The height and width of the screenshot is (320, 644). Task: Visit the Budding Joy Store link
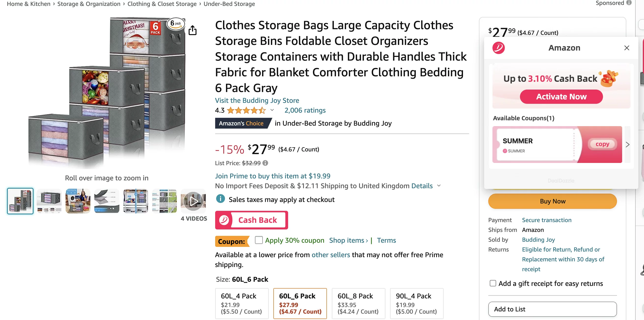point(257,100)
